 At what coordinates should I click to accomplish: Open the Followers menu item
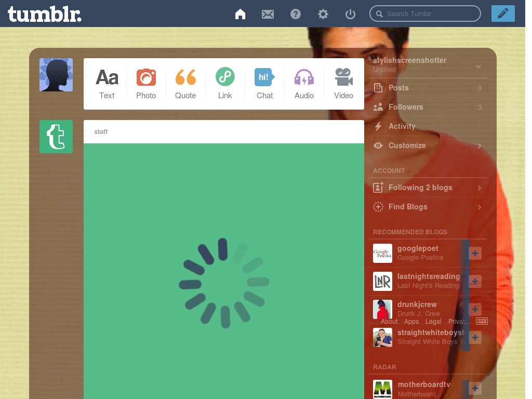pos(428,107)
